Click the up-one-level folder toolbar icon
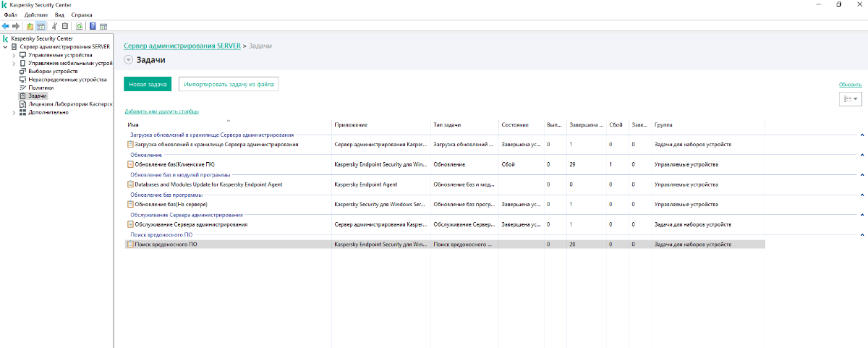This screenshot has width=868, height=348. 30,26
